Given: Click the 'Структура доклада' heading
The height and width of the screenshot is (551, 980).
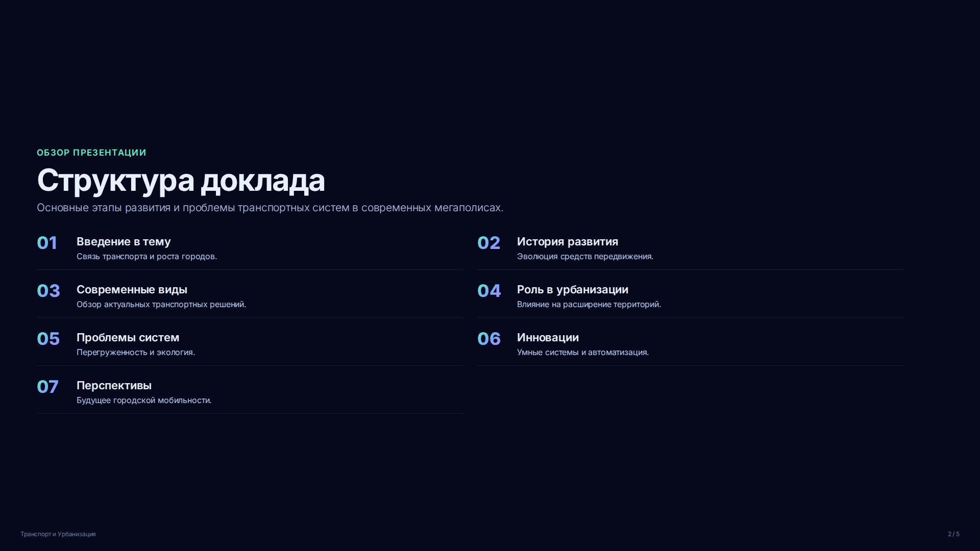Looking at the screenshot, I should 181,181.
